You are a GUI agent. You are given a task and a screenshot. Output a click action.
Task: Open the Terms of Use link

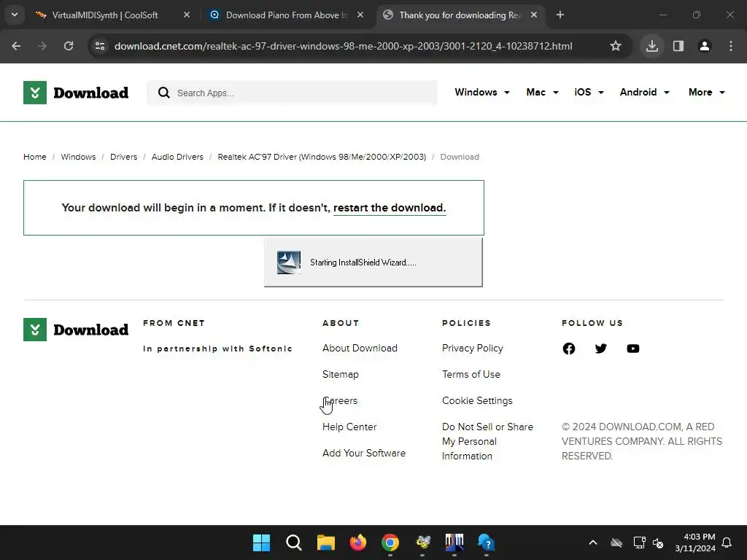click(x=471, y=374)
